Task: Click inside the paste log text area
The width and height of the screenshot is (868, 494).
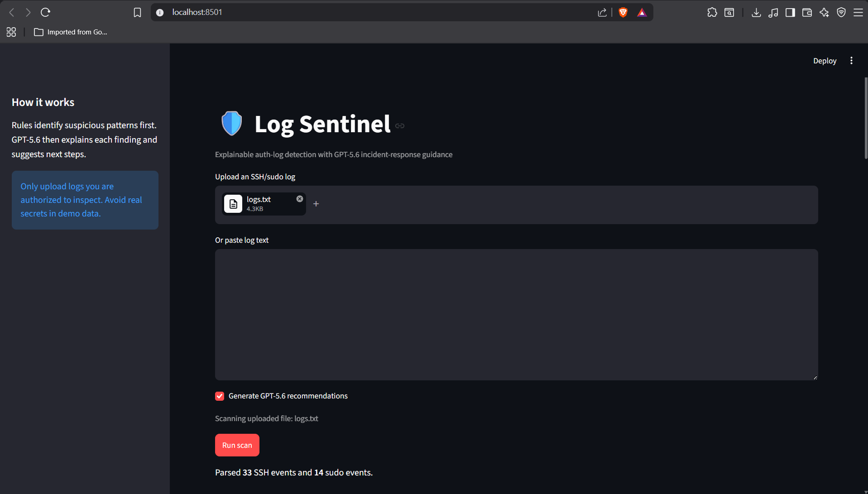Action: coord(516,315)
